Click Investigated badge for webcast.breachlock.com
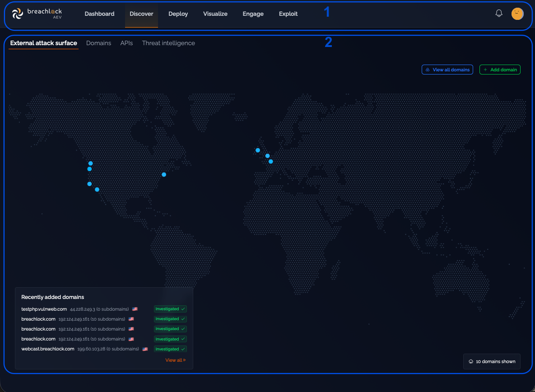This screenshot has height=392, width=535. [170, 349]
